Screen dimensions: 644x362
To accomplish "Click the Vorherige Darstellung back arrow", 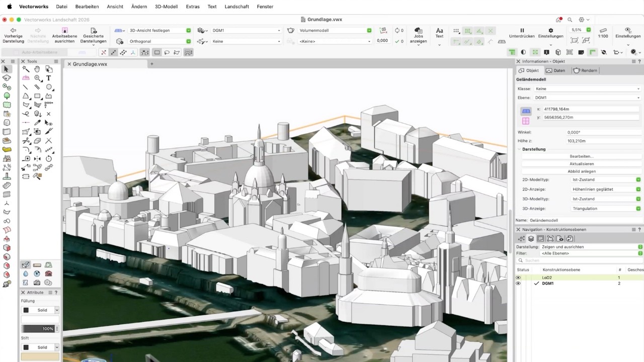I will 14,31.
